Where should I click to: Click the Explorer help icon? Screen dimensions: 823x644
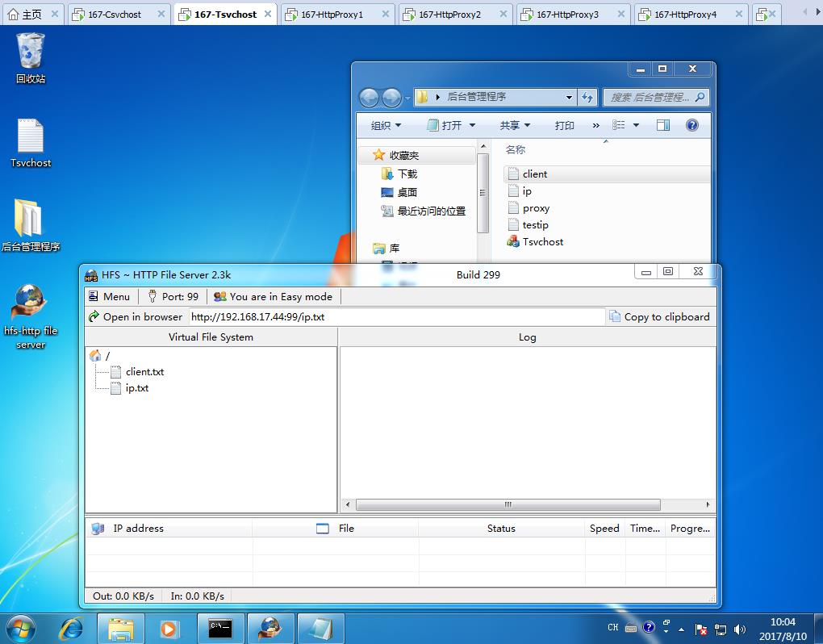tap(691, 125)
